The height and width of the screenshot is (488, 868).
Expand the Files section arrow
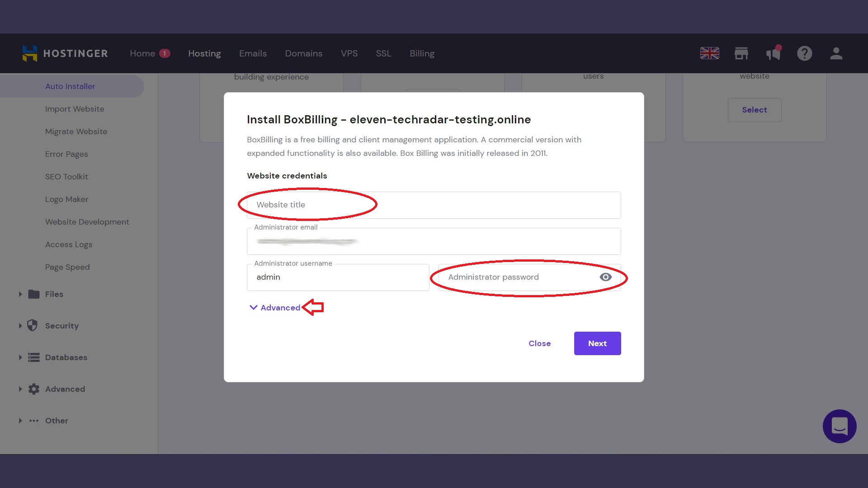pos(20,294)
